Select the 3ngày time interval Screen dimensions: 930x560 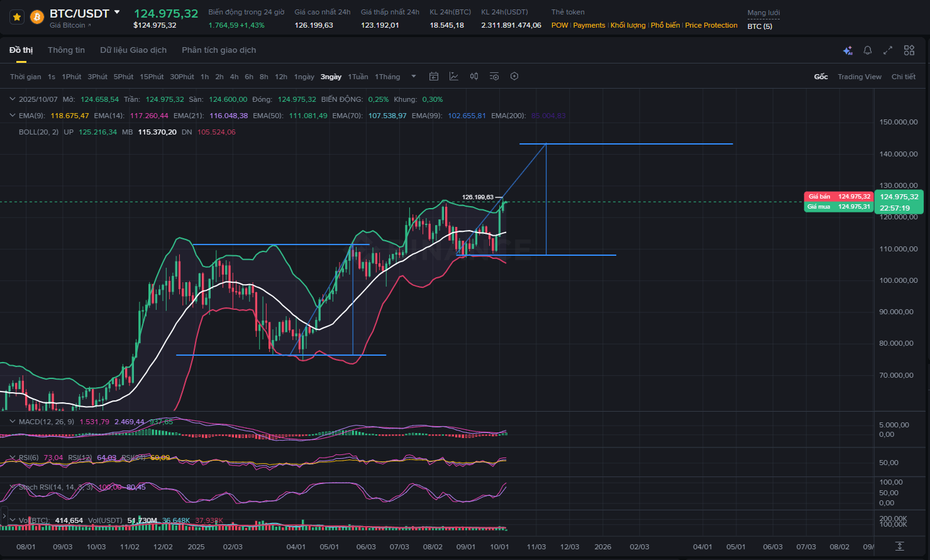tap(331, 77)
